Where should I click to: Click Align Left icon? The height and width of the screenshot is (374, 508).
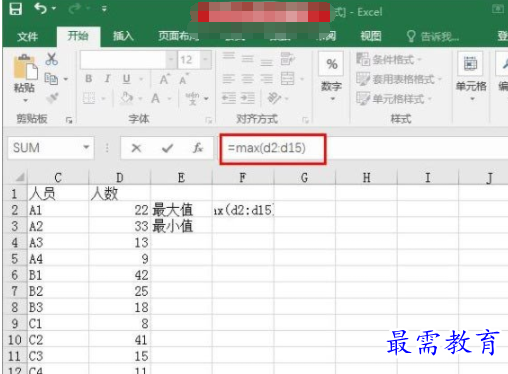(x=229, y=79)
